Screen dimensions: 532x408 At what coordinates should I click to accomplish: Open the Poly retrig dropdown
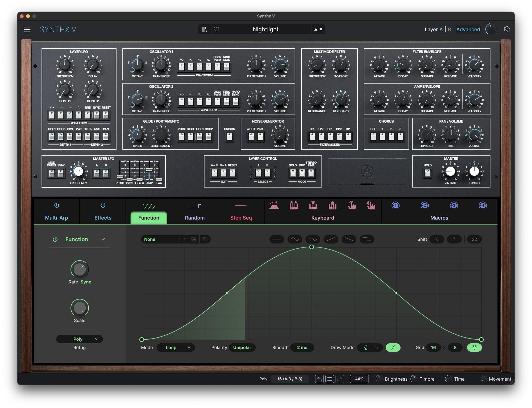click(x=79, y=339)
